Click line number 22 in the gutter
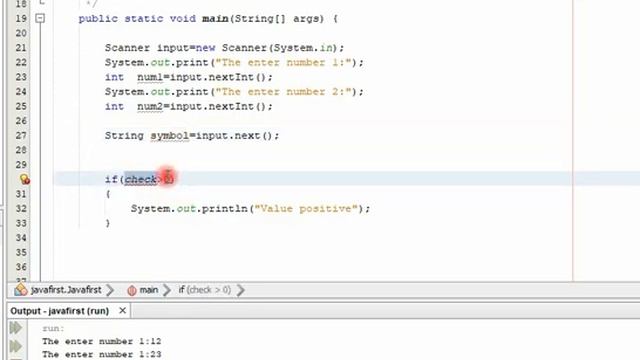 (x=21, y=62)
